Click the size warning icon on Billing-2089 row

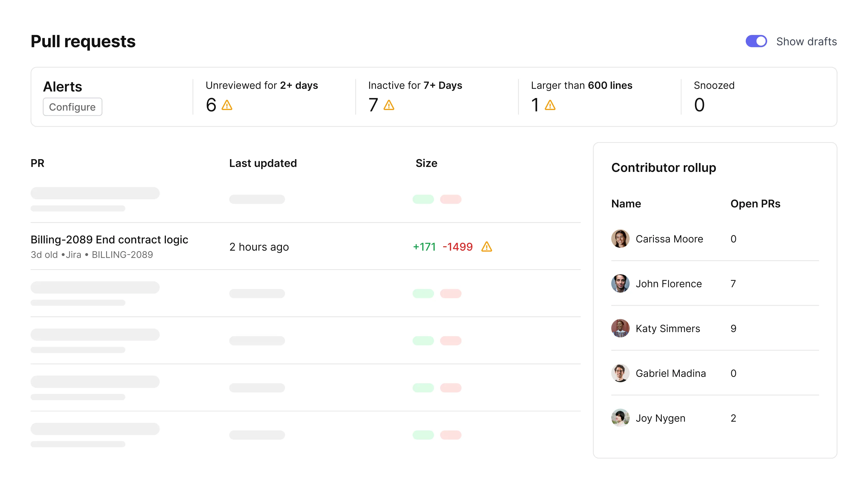point(486,247)
